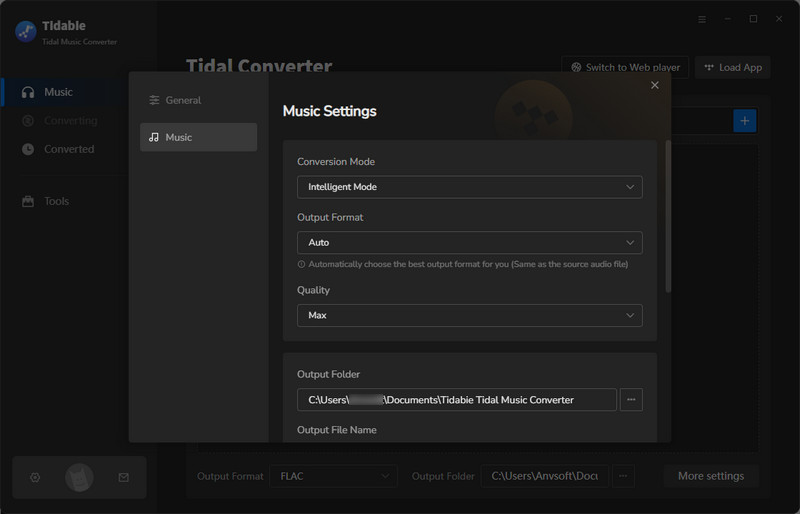Click the user avatar at bottom left
Screen dimensions: 800x514
pos(79,478)
